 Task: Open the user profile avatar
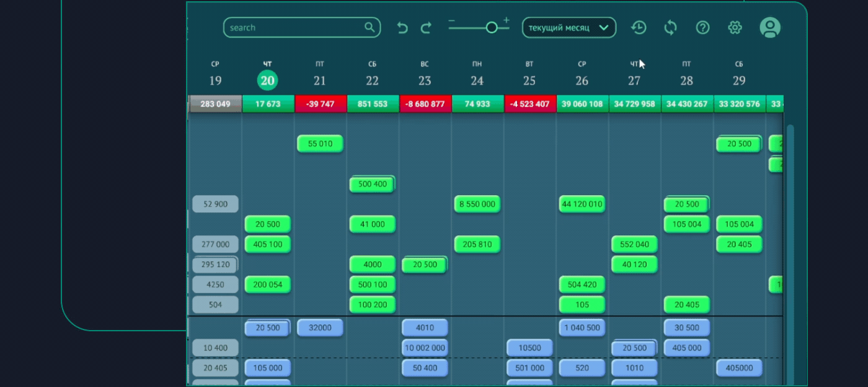click(770, 27)
